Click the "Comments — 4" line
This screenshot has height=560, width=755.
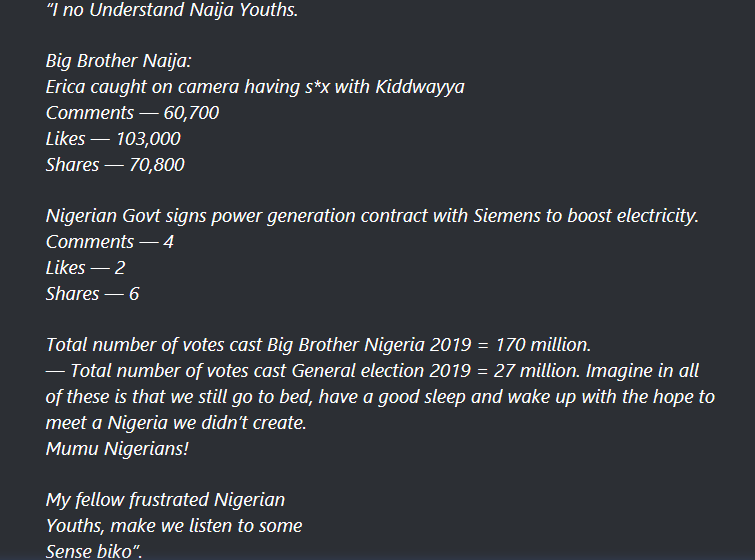tap(110, 242)
